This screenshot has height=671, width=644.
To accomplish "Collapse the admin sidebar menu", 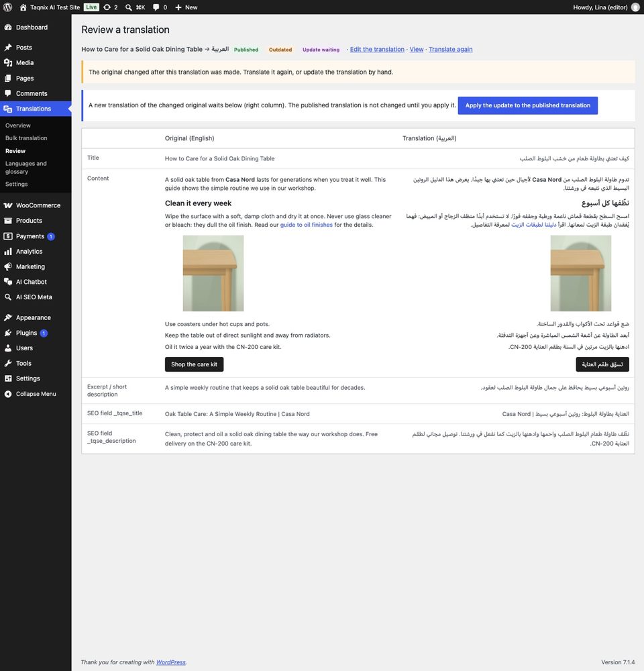I will click(x=36, y=394).
